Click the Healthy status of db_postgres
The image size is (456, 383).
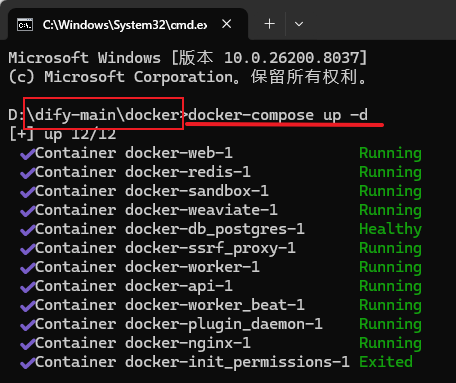point(390,230)
